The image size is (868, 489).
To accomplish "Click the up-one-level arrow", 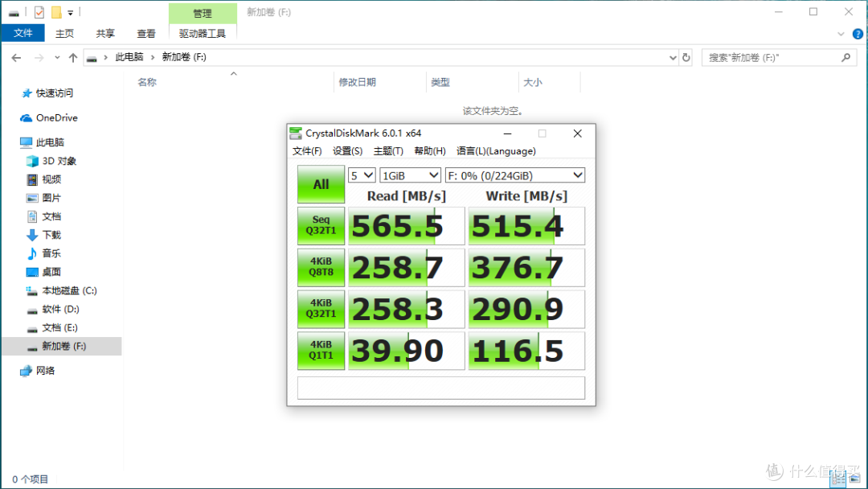I will (73, 58).
